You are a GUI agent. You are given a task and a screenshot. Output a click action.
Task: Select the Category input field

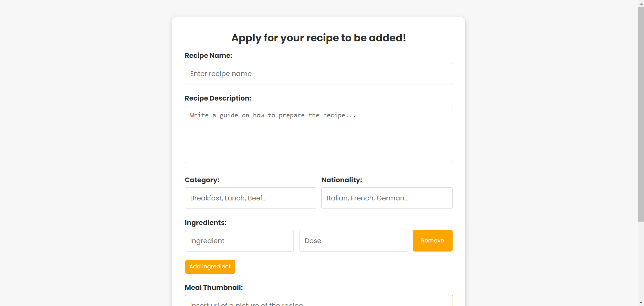[250, 198]
